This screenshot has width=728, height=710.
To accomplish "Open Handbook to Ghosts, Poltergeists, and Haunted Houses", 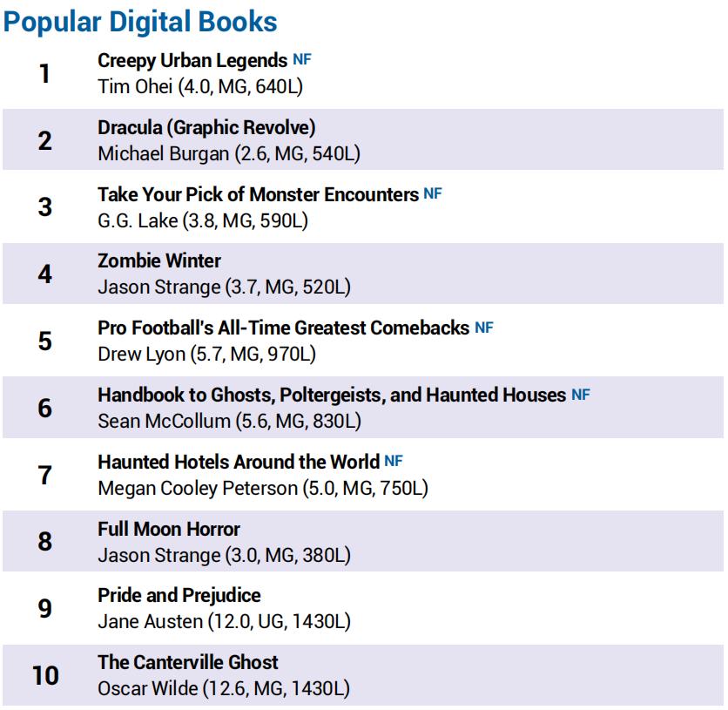I will pos(331,396).
